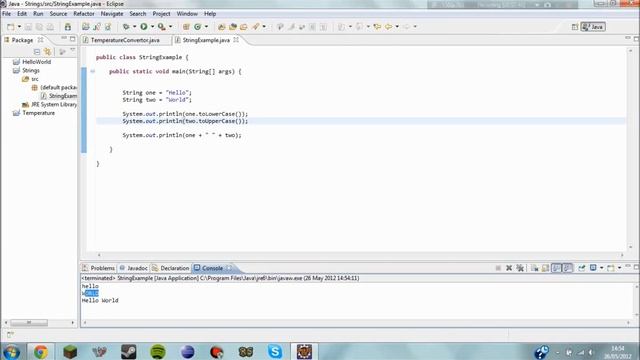Image resolution: width=640 pixels, height=360 pixels.
Task: Click the Display Selected Console icon
Action: pyautogui.click(x=593, y=268)
